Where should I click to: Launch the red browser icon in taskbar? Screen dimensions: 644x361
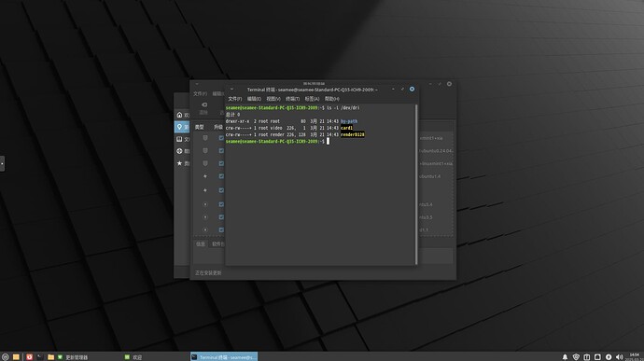(29, 357)
